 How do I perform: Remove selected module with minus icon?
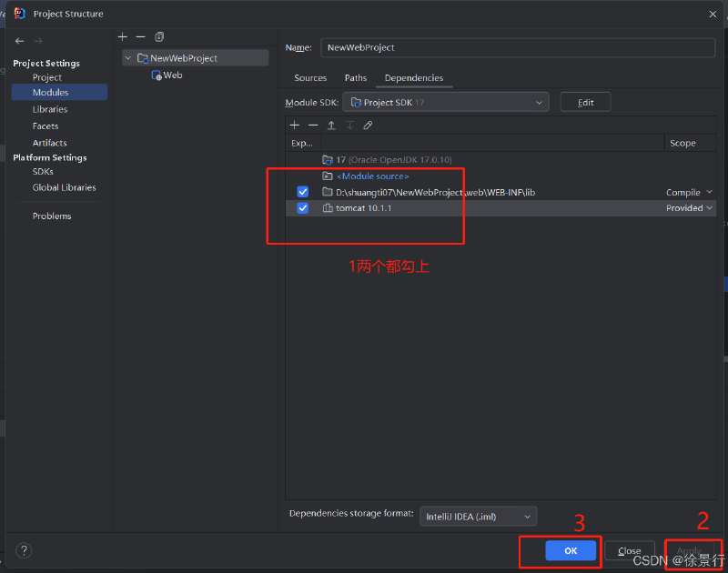pyautogui.click(x=141, y=36)
